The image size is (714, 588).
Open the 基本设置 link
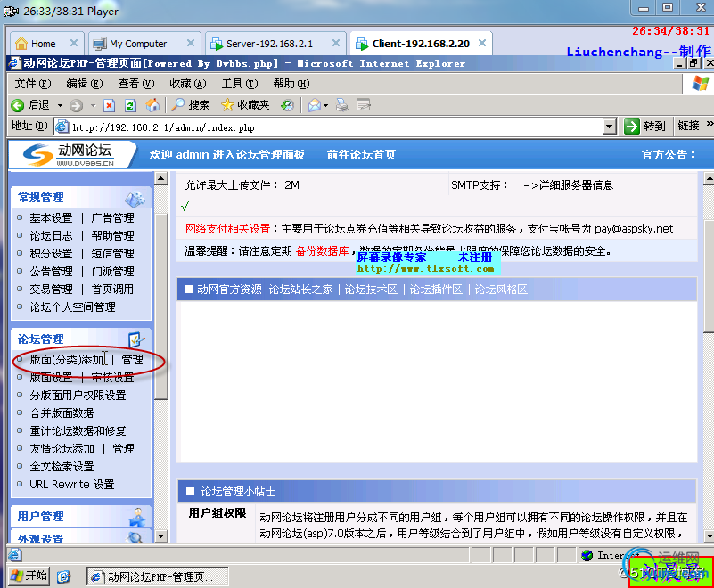[51, 218]
